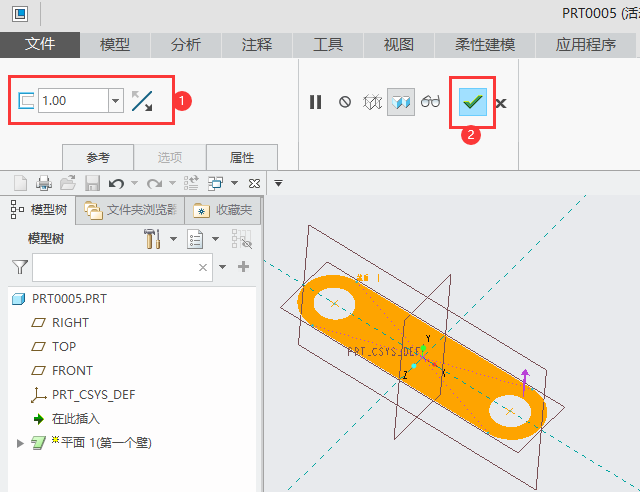Click the Undo arrow in quick toolbar

(116, 183)
